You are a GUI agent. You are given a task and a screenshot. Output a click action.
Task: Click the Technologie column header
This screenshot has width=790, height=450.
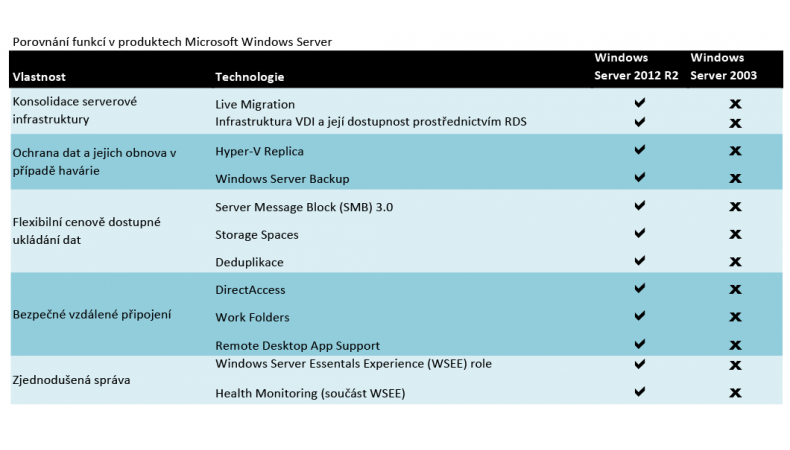tap(250, 77)
